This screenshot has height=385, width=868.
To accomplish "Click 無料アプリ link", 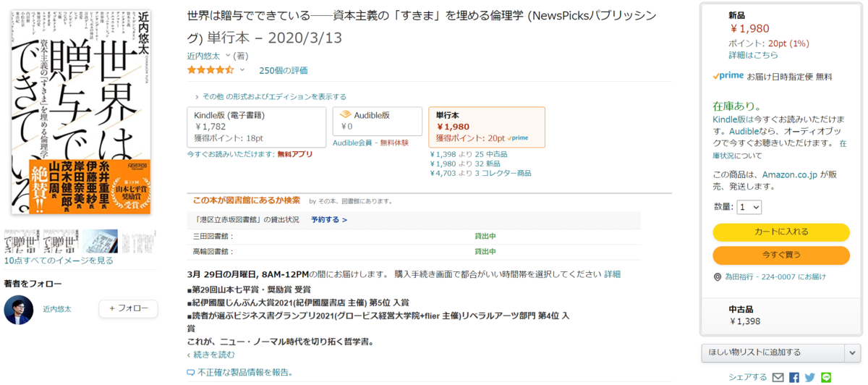I will tap(295, 154).
